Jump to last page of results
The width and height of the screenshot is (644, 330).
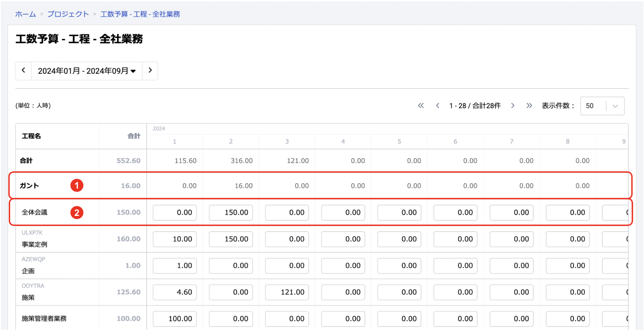pos(529,106)
